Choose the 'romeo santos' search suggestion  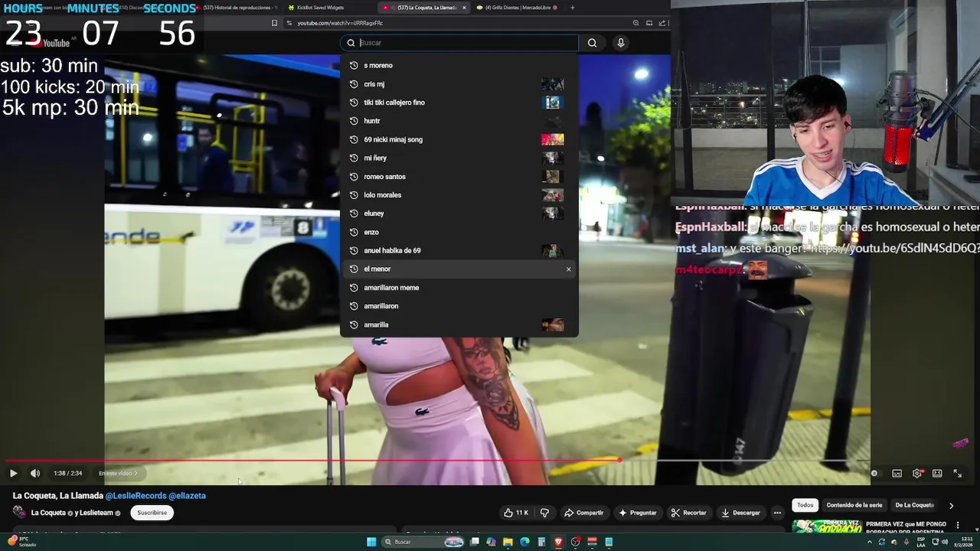click(459, 177)
